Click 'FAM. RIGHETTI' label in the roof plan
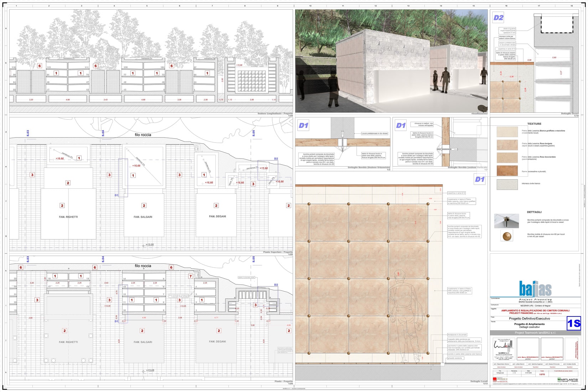This screenshot has width=588, height=392. click(68, 217)
